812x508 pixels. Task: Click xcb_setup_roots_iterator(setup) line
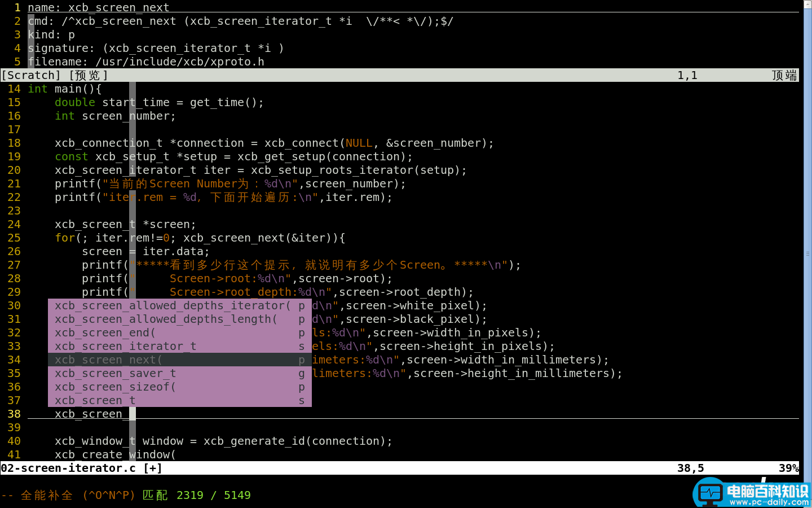[261, 170]
